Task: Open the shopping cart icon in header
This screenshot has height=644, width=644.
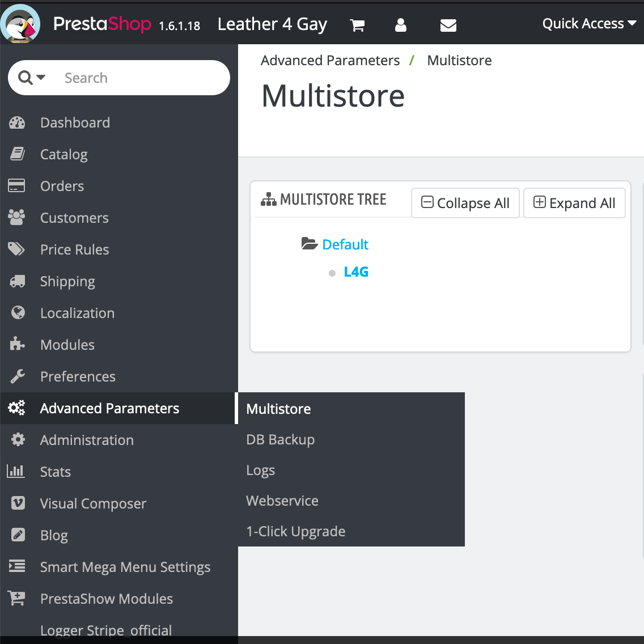Action: click(357, 25)
